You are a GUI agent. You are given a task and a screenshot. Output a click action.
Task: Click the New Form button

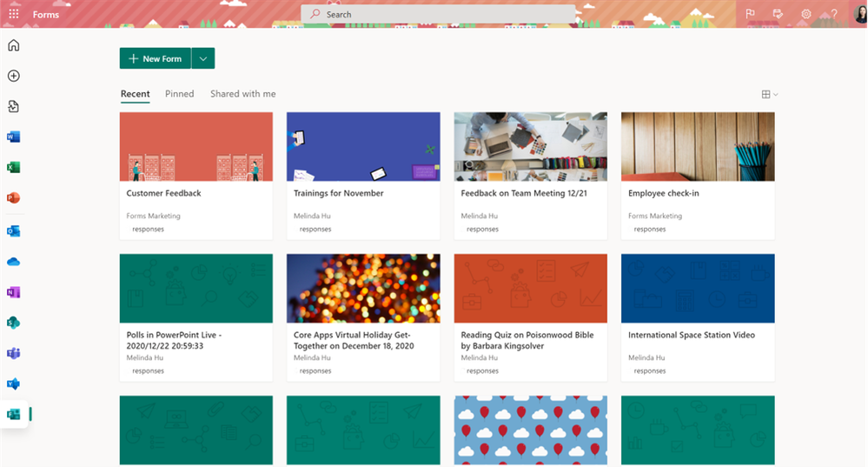point(155,58)
